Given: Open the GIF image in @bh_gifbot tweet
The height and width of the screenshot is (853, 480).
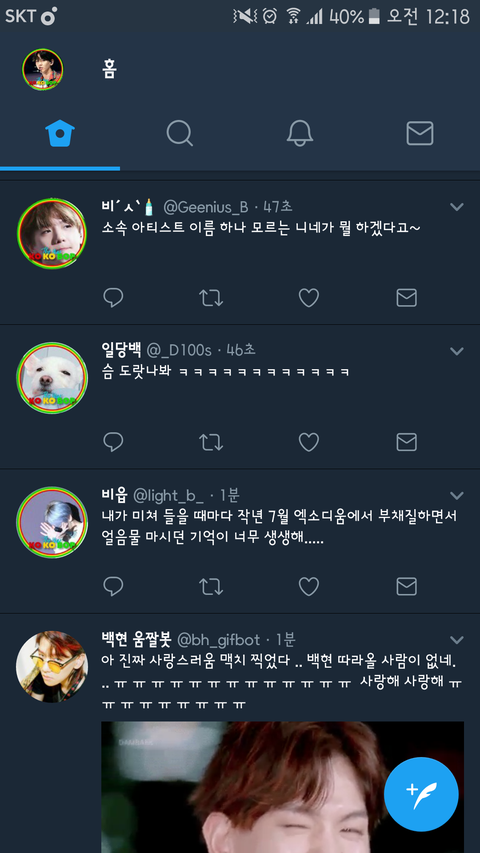Looking at the screenshot, I should (282, 787).
